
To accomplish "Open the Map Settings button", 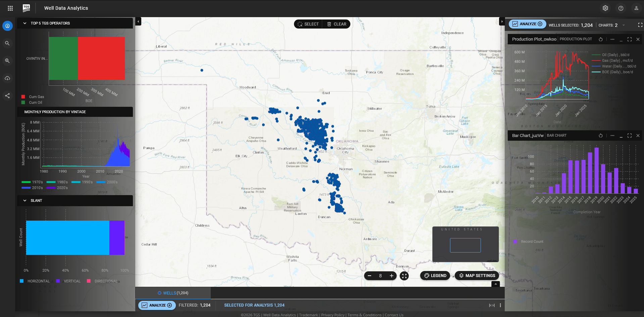I will 477,276.
